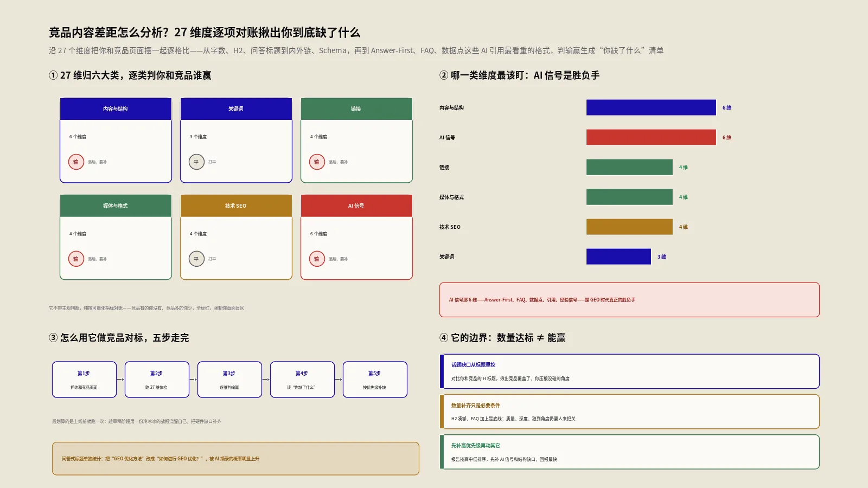
Task: Click the chart row label '媒体与格式'
Action: point(451,197)
